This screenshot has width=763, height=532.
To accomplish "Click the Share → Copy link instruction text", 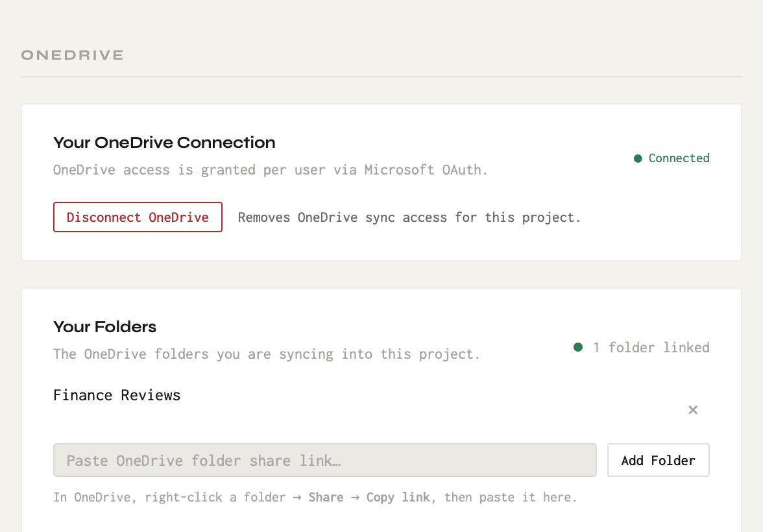I will coord(369,498).
